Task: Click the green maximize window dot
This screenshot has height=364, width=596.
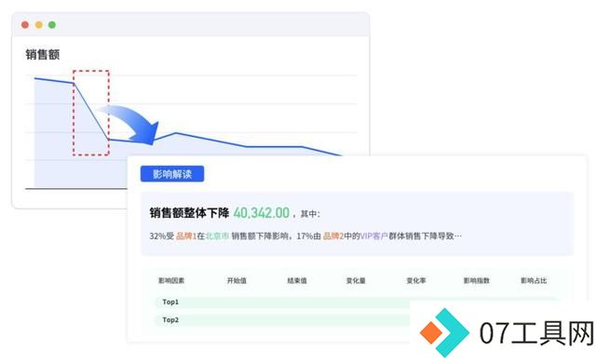Action: click(x=52, y=25)
